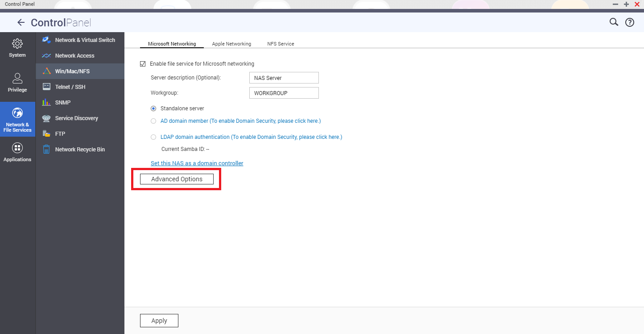Select the LDAP domain authentication radio button

153,137
